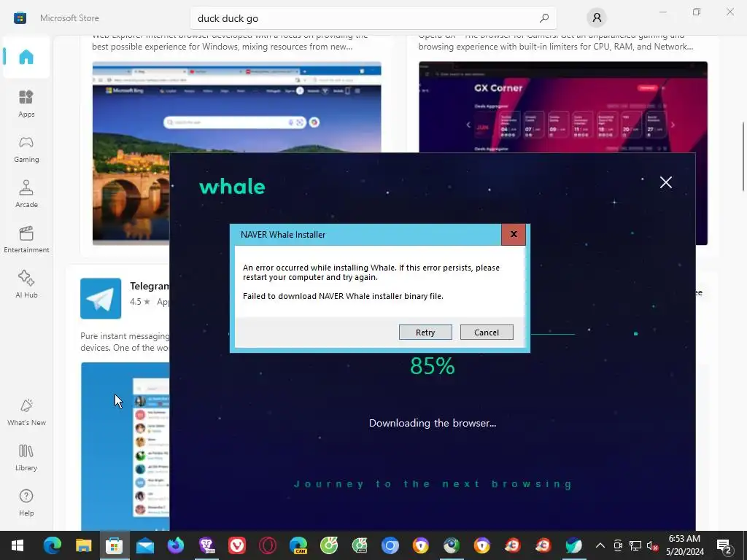Open the notification center with 2 notifications
This screenshot has height=560, width=747.
(x=724, y=545)
